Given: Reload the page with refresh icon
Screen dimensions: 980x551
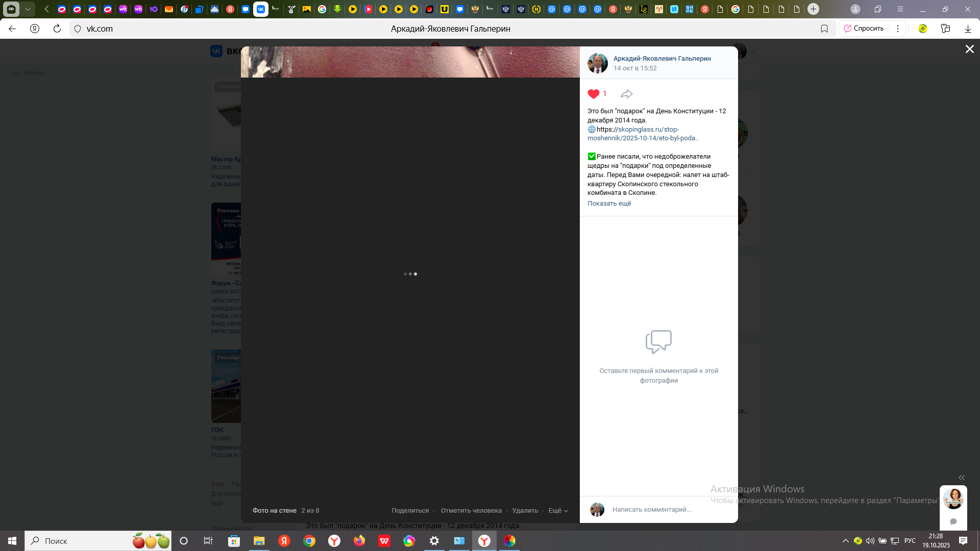Looking at the screenshot, I should (x=57, y=29).
